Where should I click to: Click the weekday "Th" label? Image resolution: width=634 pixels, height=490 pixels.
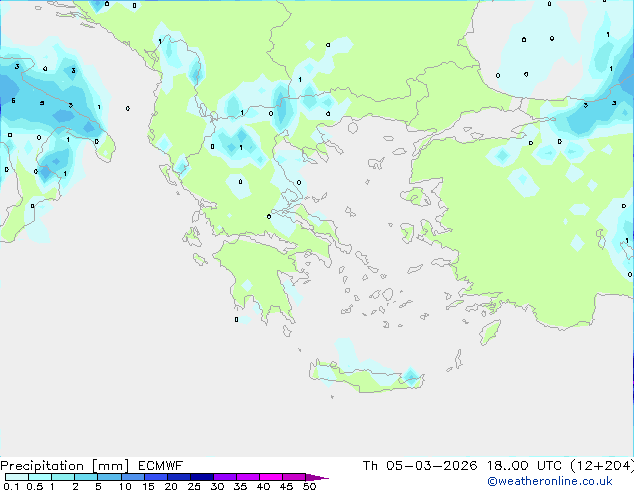pyautogui.click(x=370, y=466)
